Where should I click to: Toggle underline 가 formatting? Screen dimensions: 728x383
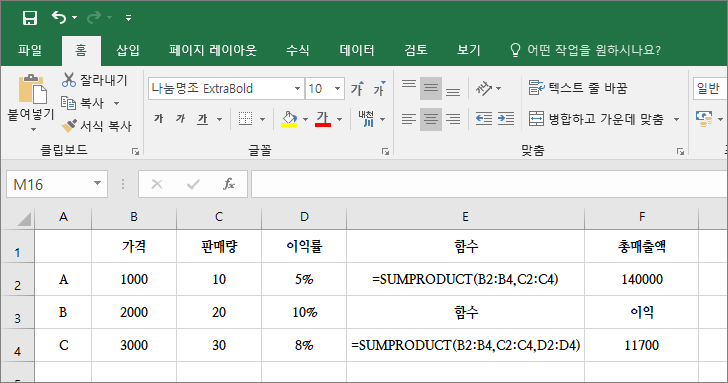[202, 119]
